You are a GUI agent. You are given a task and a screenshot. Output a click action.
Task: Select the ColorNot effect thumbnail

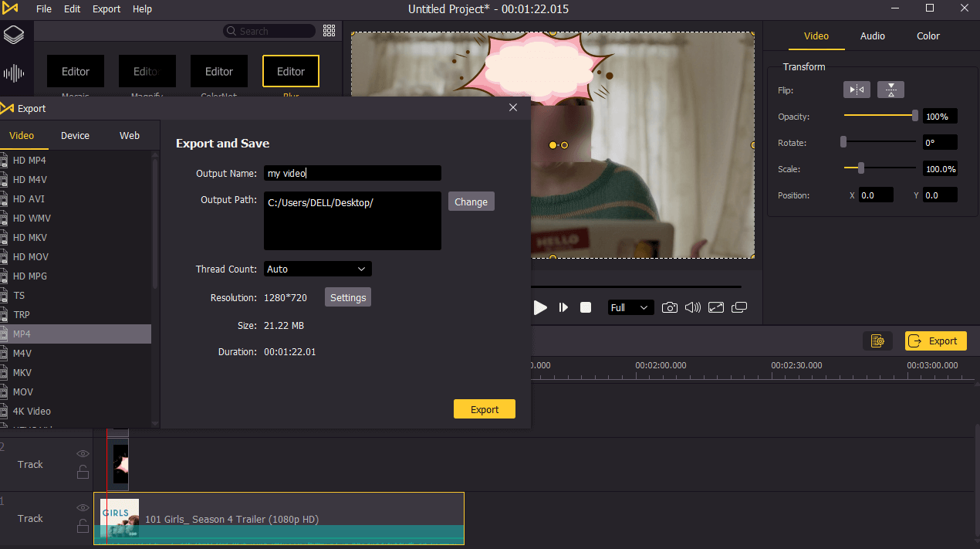(x=219, y=71)
